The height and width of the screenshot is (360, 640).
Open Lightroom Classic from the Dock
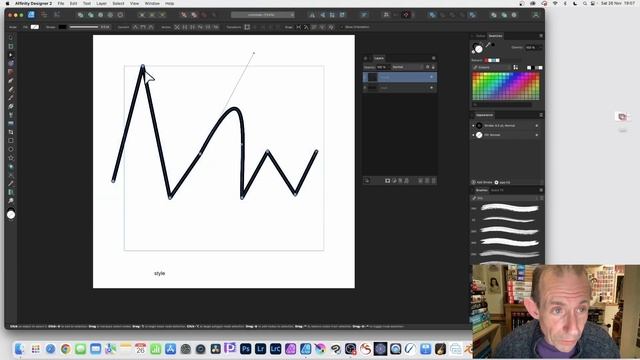[276, 349]
